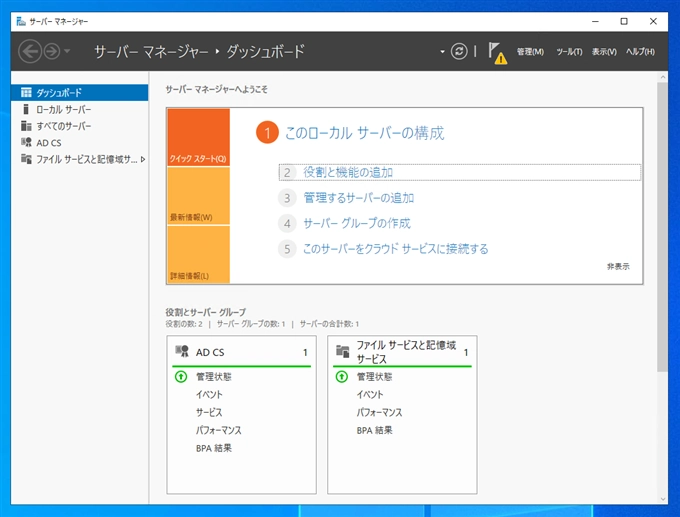Select ローカル サーバー in sidebar

(80, 109)
